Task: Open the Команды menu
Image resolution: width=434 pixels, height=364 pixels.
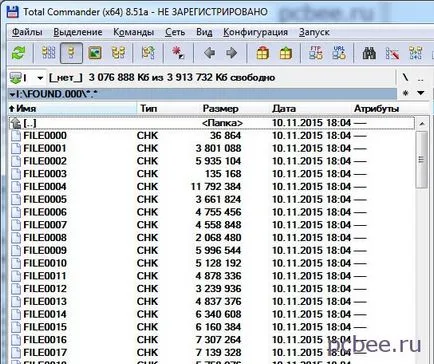Action: pos(134,32)
